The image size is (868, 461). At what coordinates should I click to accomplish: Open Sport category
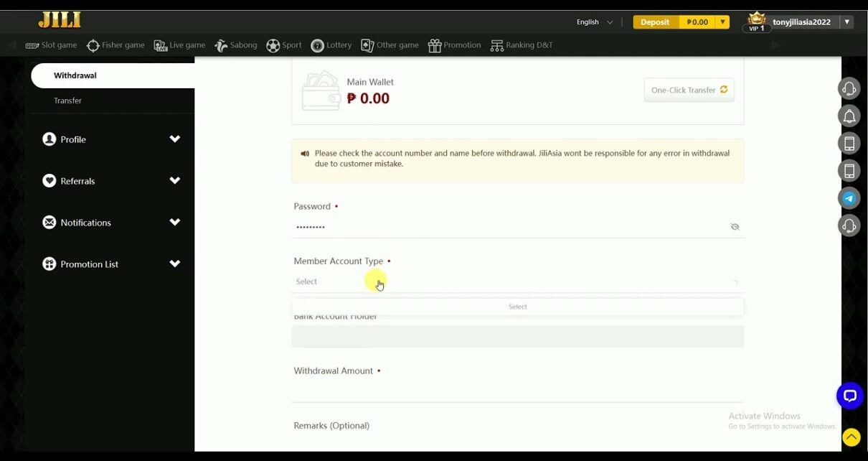(283, 45)
